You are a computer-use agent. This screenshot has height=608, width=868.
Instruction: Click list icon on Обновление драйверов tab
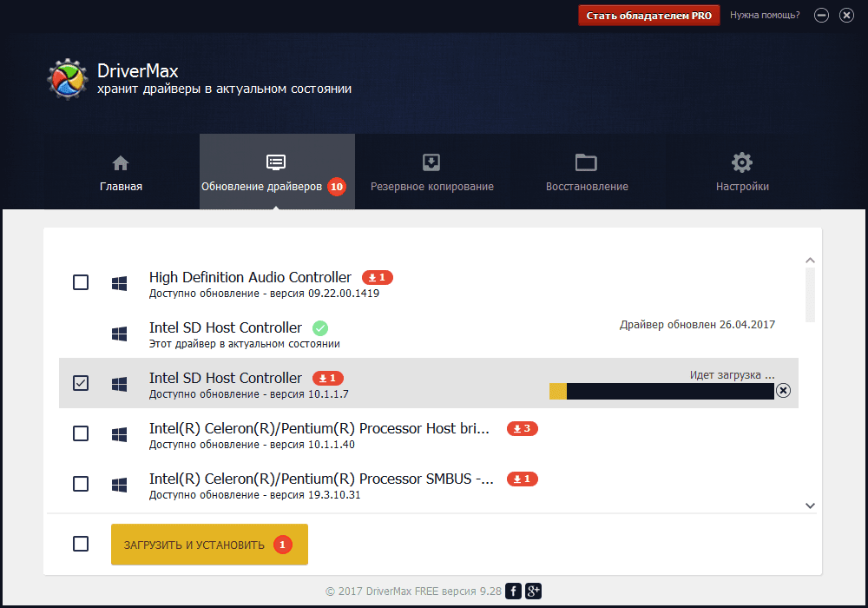pos(276,162)
